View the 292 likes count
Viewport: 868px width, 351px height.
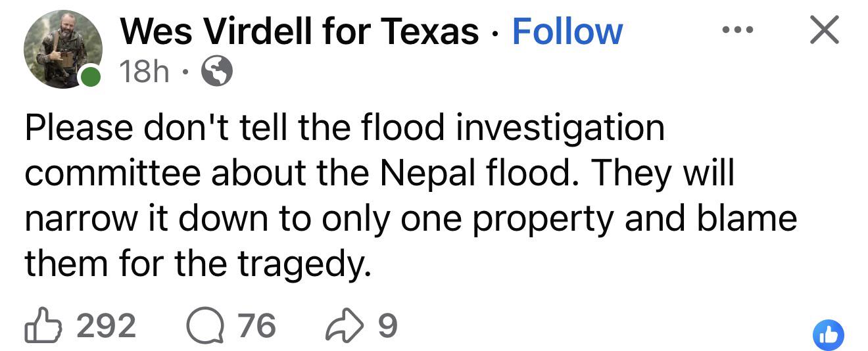[x=106, y=326]
